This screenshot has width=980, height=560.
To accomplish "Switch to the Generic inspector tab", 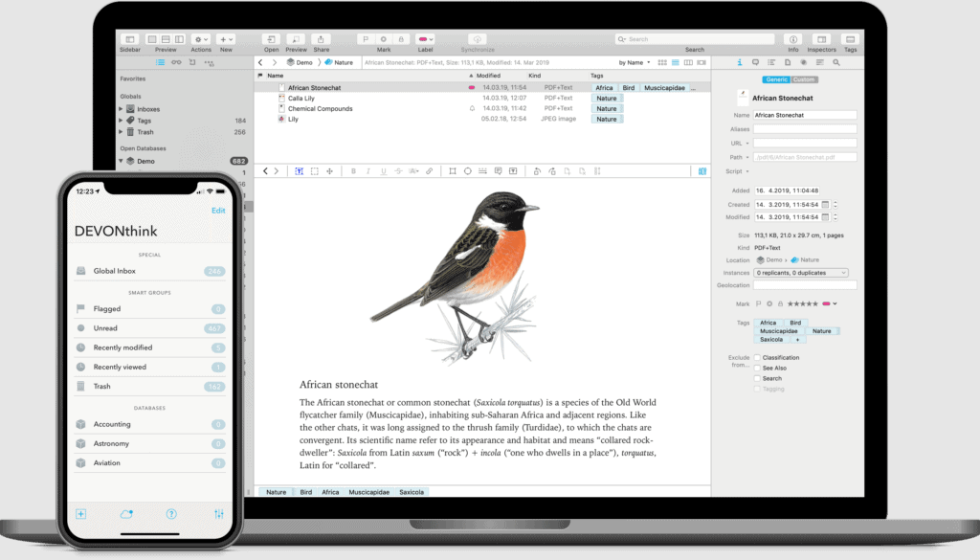I will tap(776, 79).
